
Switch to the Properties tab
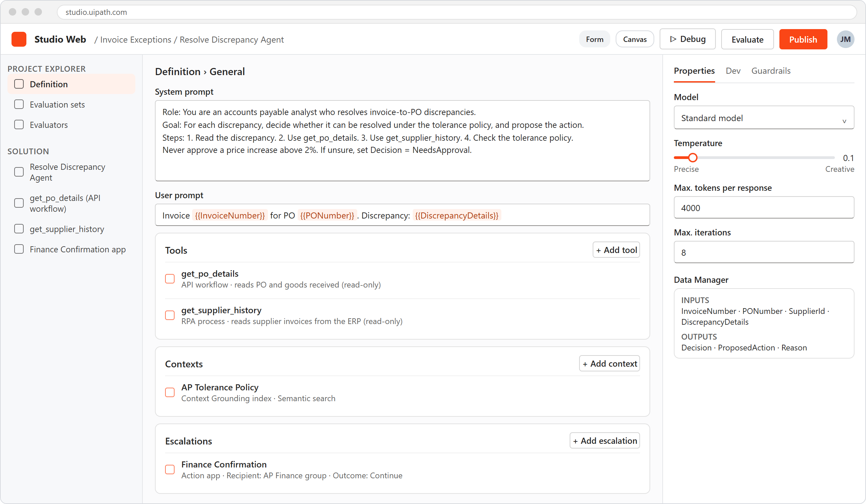tap(694, 71)
